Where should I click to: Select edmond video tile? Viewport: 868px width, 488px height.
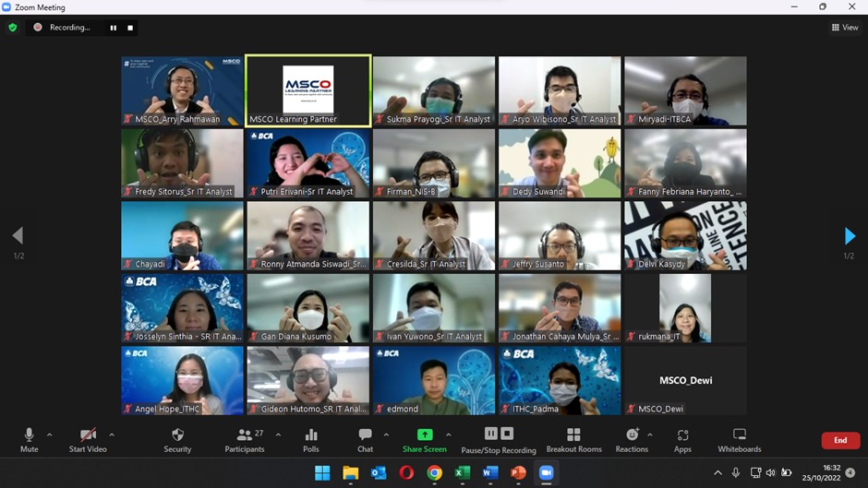[434, 381]
